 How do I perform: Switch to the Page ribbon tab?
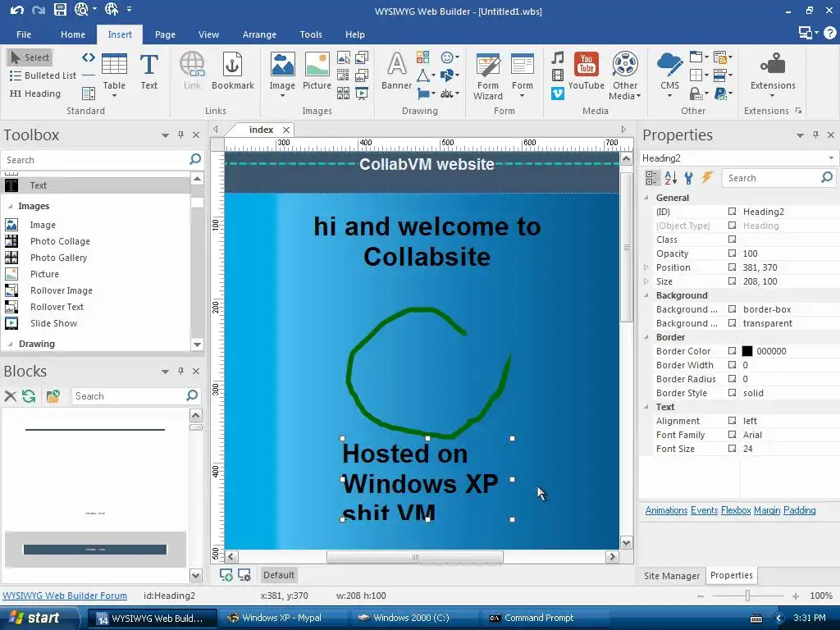[165, 34]
